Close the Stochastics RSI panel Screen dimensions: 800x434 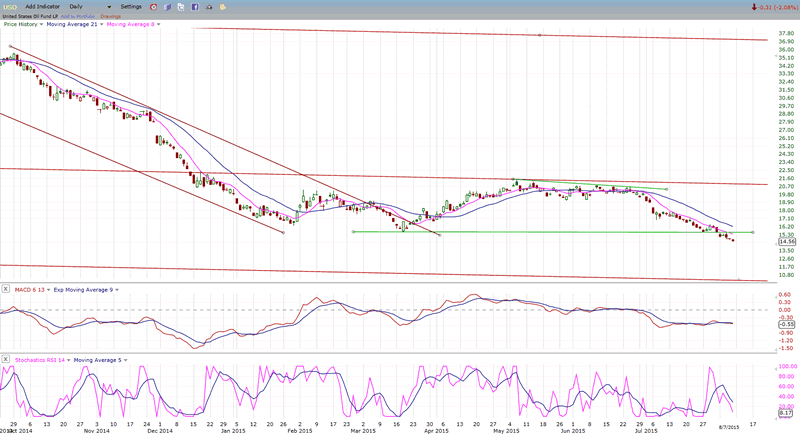(x=5, y=359)
